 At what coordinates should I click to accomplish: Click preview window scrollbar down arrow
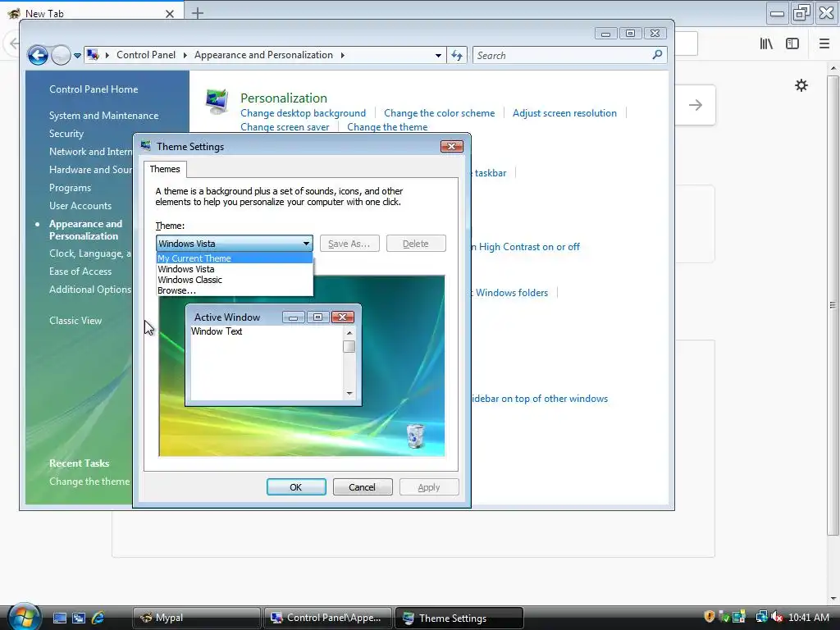349,394
